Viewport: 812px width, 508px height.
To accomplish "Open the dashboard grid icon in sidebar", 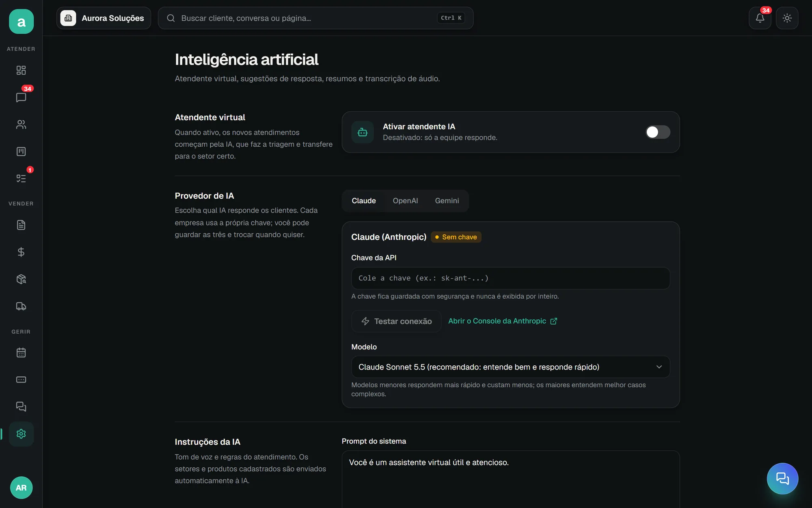I will pyautogui.click(x=21, y=70).
